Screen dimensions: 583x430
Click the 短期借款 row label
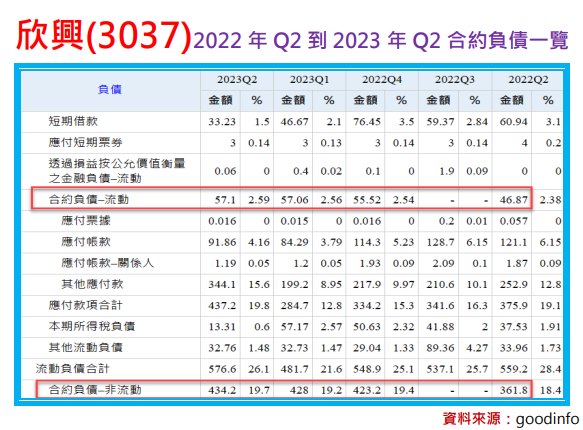[73, 122]
